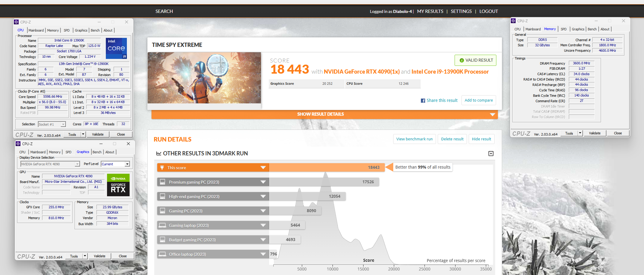
Task: Click the GFX Core 255.0 MHz field
Action: [56, 207]
